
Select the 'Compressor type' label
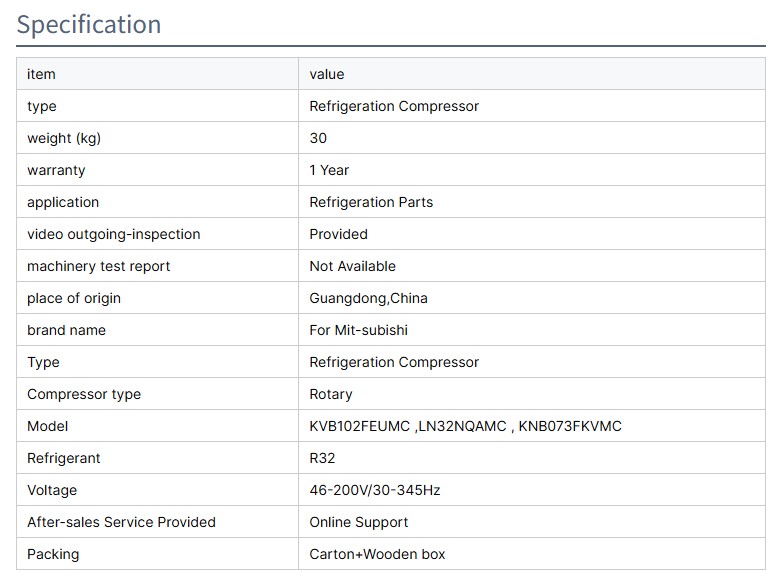tap(84, 394)
